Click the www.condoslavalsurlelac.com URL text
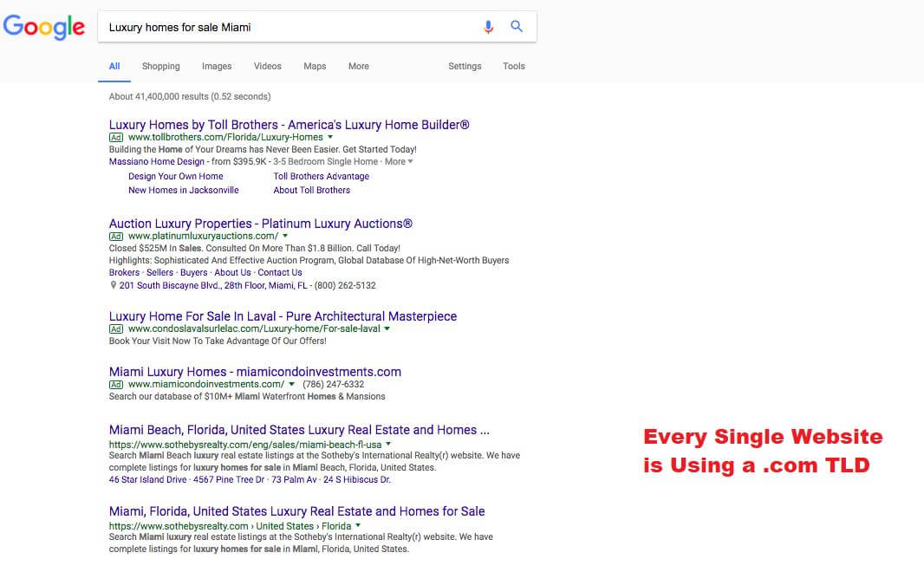The image size is (924, 572). click(x=254, y=328)
